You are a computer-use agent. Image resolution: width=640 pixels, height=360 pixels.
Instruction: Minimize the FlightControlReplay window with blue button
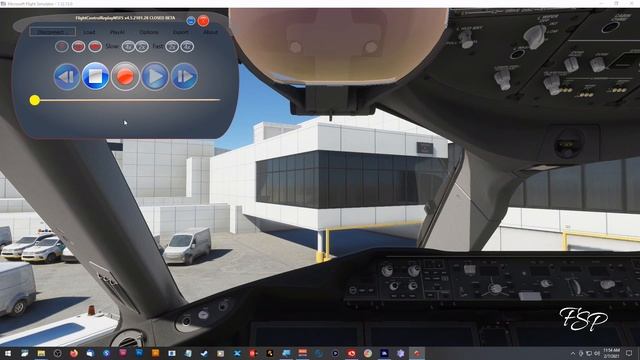[191, 21]
